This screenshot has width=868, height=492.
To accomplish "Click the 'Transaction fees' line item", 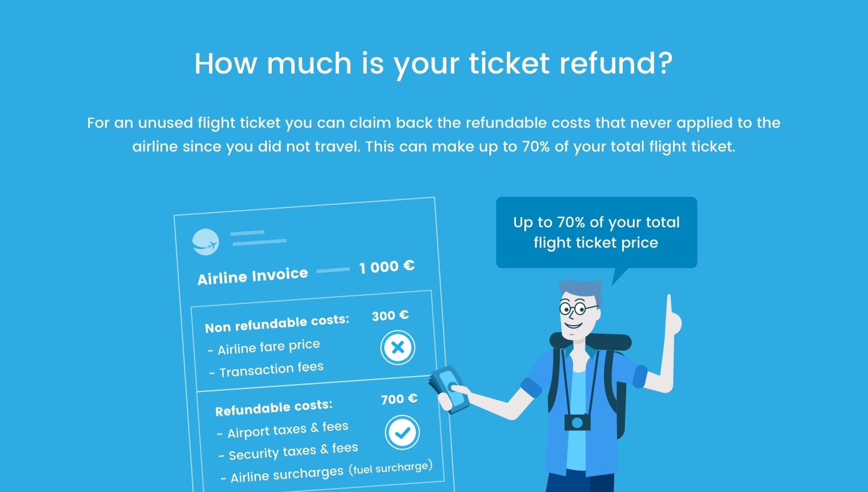I will [266, 370].
